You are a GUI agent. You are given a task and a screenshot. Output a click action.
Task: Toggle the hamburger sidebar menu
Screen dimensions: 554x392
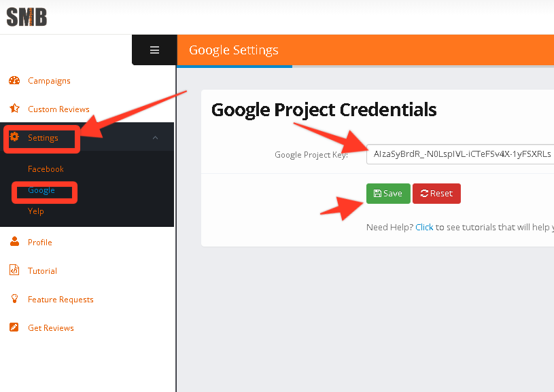[154, 50]
